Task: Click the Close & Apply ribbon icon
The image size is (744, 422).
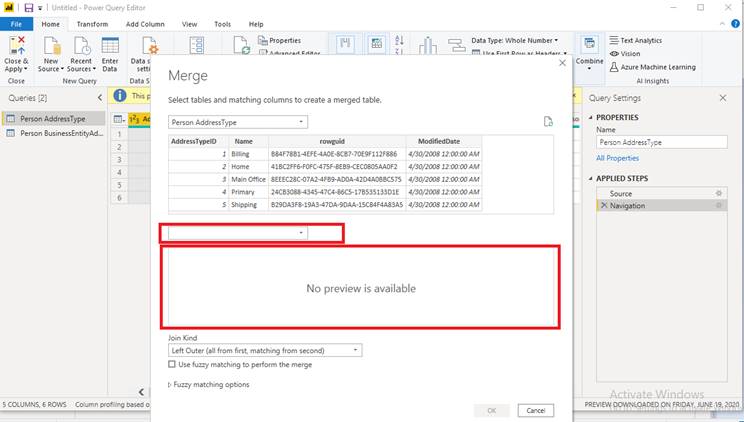Action: (17, 46)
